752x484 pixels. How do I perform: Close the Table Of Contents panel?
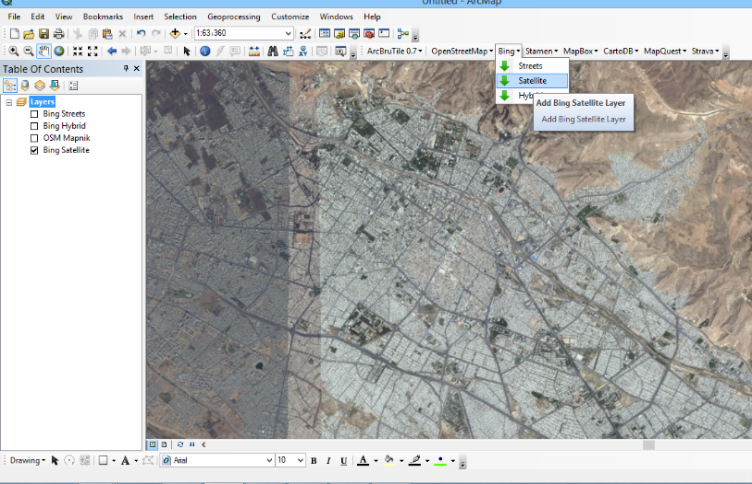coord(137,69)
